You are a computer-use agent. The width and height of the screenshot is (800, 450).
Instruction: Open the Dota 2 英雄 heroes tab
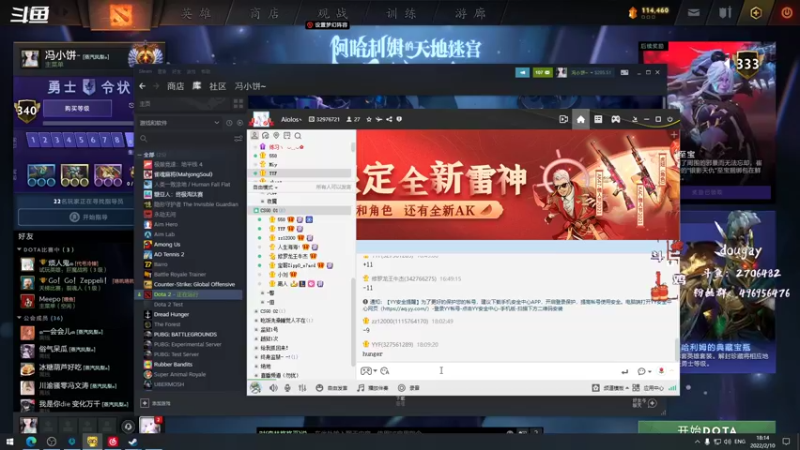[196, 13]
